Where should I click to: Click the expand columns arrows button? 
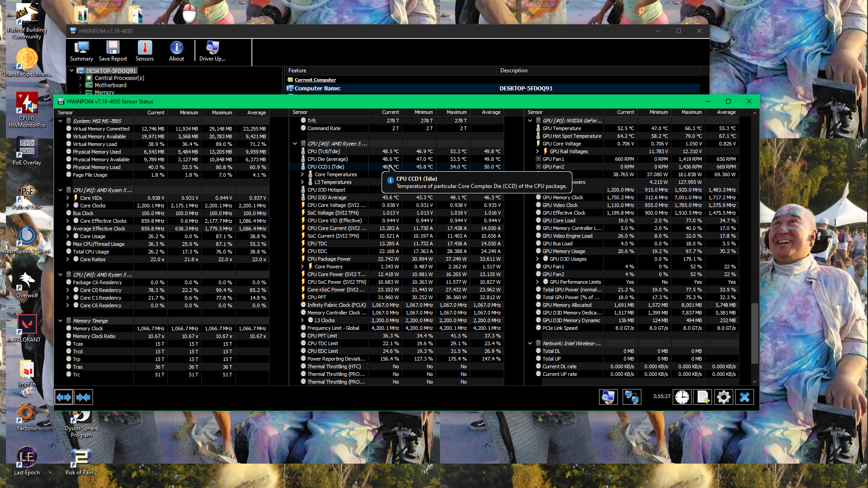click(x=64, y=397)
